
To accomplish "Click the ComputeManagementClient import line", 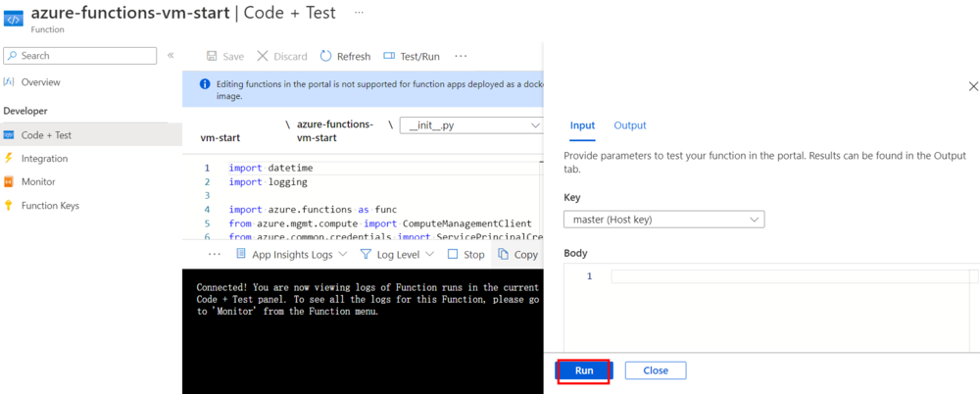I will [380, 223].
